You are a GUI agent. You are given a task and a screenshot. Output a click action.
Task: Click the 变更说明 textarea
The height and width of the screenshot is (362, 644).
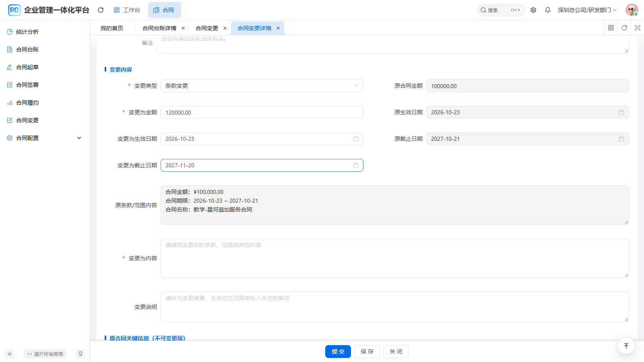pos(395,307)
